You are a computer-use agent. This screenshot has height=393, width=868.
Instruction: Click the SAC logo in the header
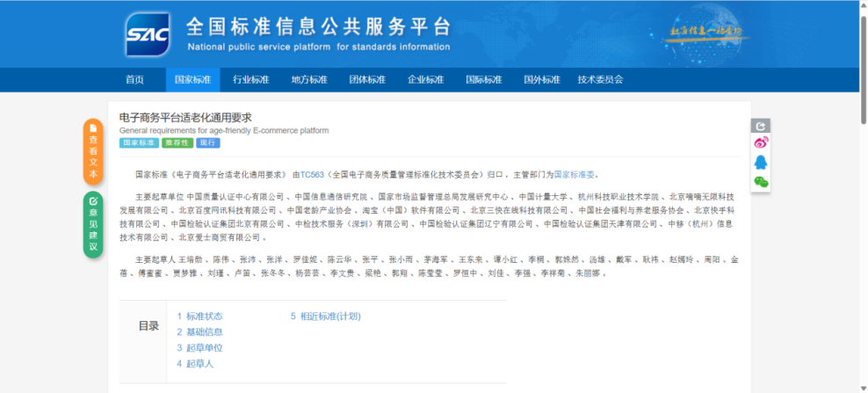148,34
